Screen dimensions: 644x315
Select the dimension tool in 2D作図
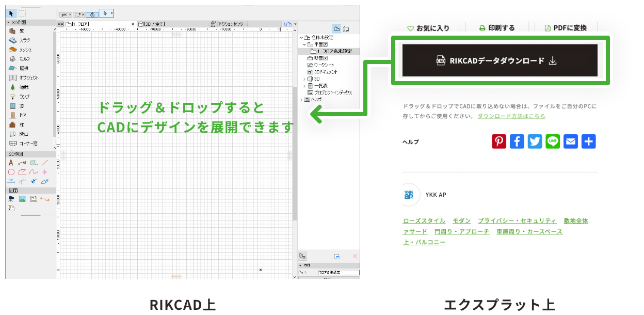coord(11,181)
